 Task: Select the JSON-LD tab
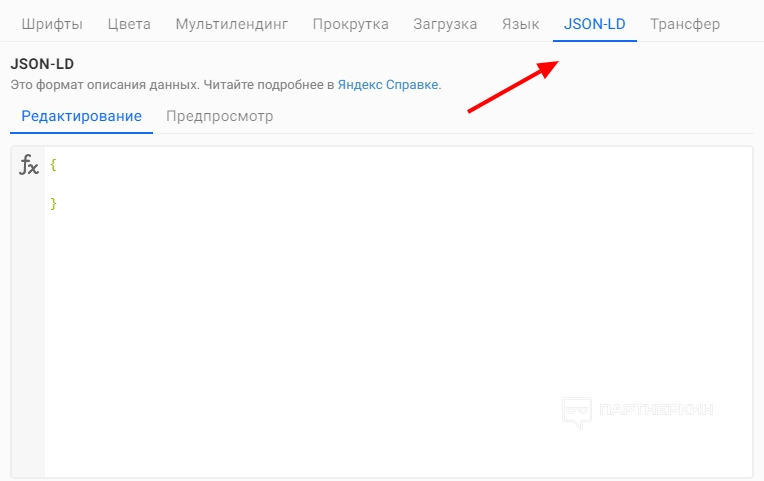594,24
